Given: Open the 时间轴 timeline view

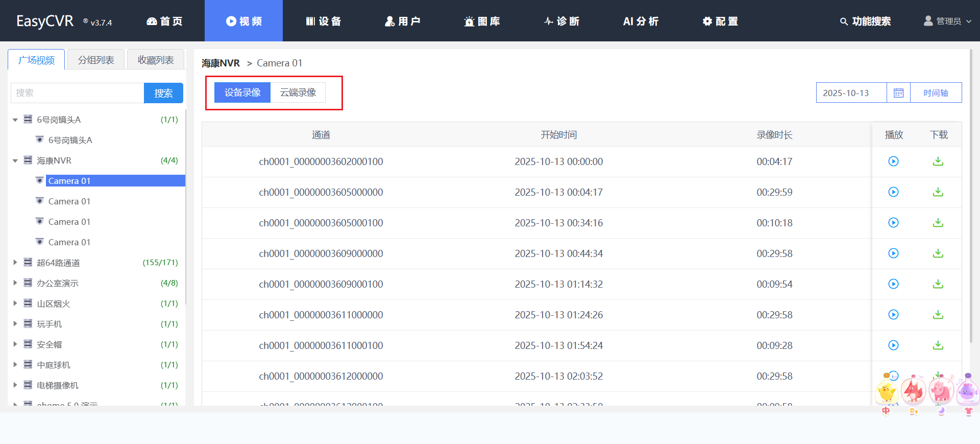Looking at the screenshot, I should coord(936,93).
